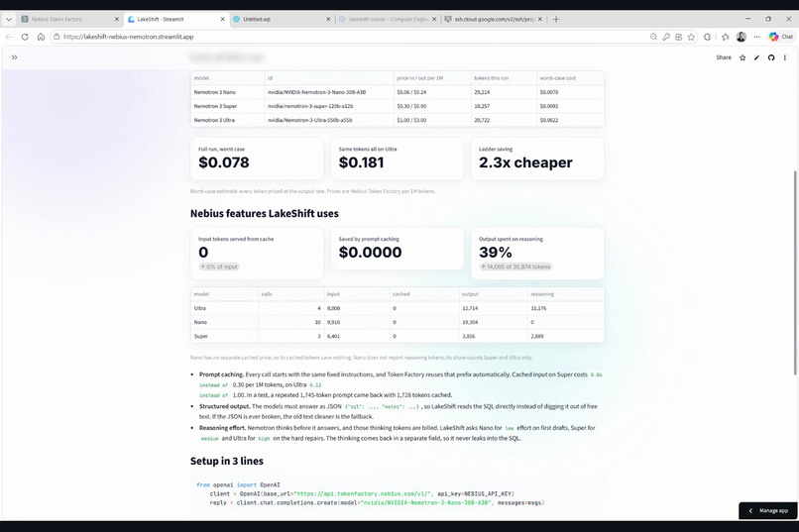The image size is (799, 532).
Task: Click the '14,065 of 35,874 tokens' badge
Action: click(x=515, y=266)
